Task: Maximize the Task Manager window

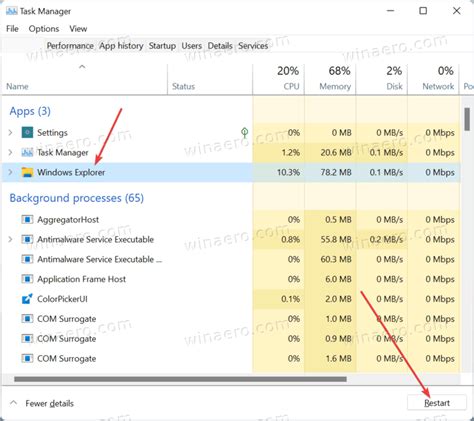Action: click(x=423, y=11)
